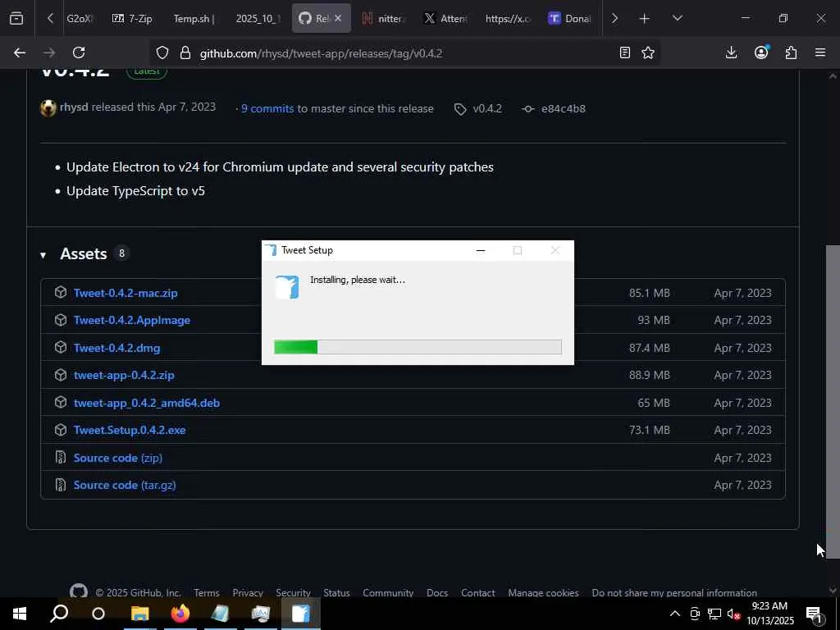Open GitHub Privacy footer link
Screen dimensions: 840x630
[x=248, y=592]
